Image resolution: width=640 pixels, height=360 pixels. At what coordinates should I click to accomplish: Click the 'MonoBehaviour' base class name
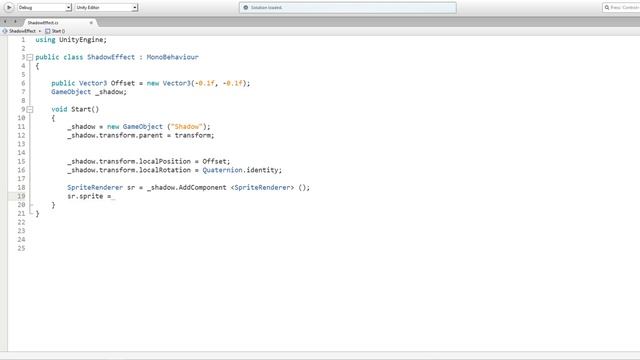(173, 57)
